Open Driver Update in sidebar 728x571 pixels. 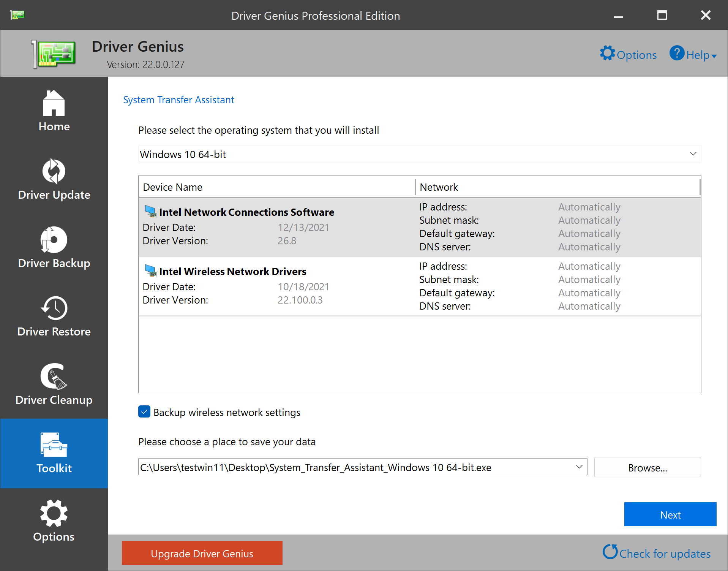(54, 179)
